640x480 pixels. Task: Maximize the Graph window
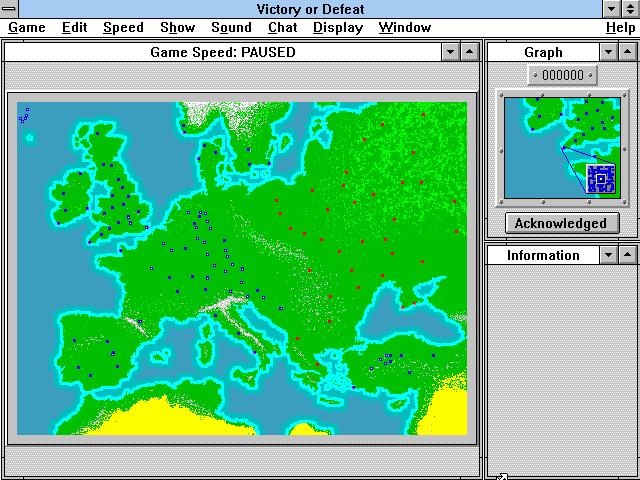[627, 52]
